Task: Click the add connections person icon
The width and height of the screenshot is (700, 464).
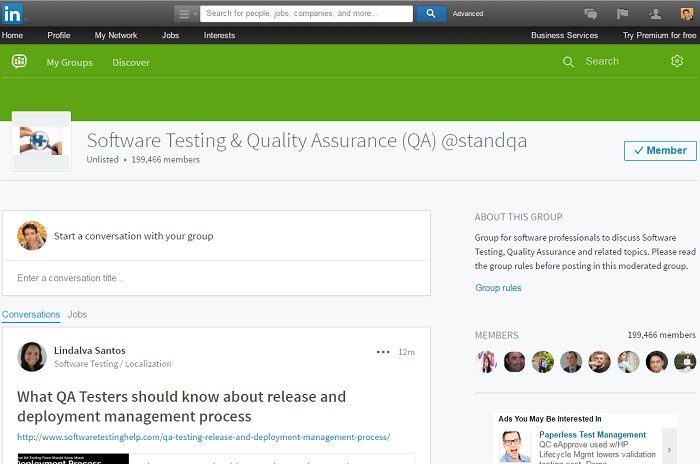Action: [654, 14]
